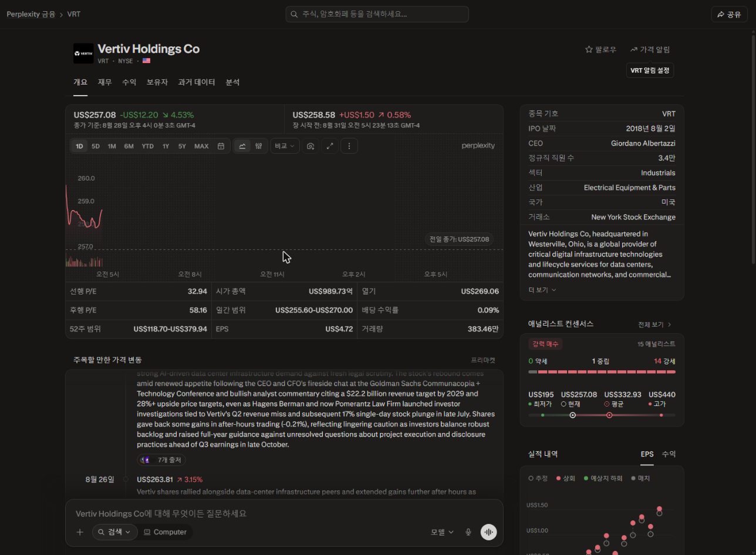
Task: Click the IPO date 2018년 8월 2일
Action: 651,128
